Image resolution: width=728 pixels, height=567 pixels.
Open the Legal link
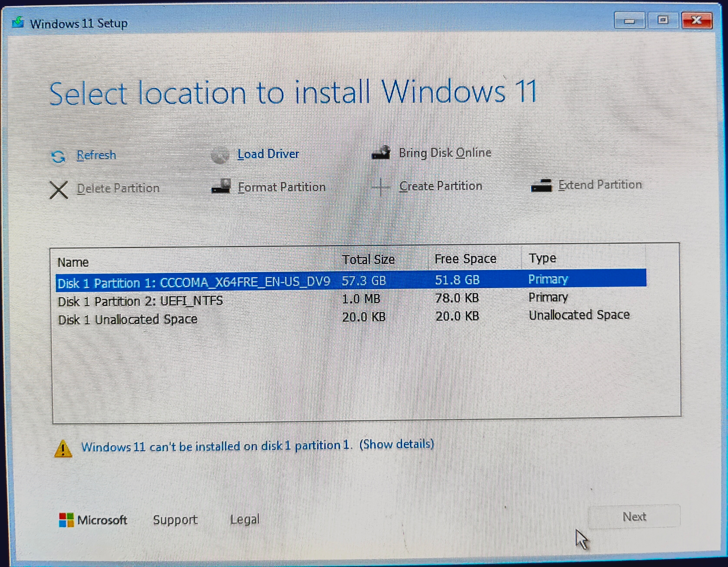(x=245, y=519)
